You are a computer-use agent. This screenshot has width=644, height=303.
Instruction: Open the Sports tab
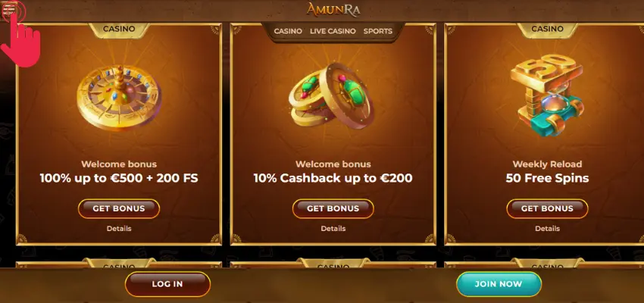pyautogui.click(x=378, y=31)
